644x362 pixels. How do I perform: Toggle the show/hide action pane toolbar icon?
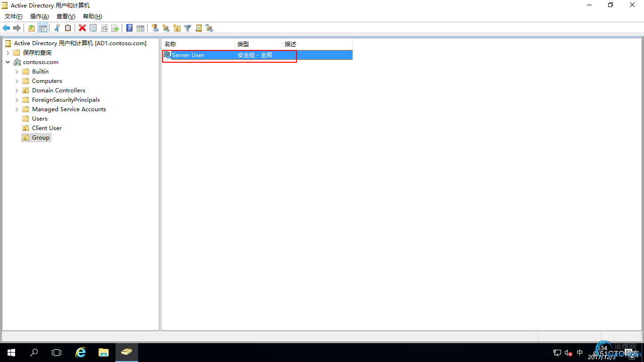pos(140,28)
